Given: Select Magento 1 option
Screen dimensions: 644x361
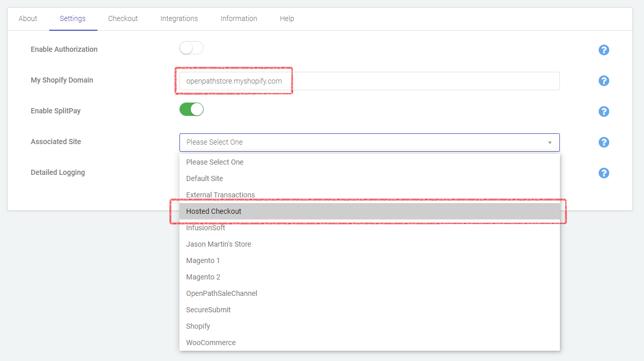Looking at the screenshot, I should click(x=369, y=260).
